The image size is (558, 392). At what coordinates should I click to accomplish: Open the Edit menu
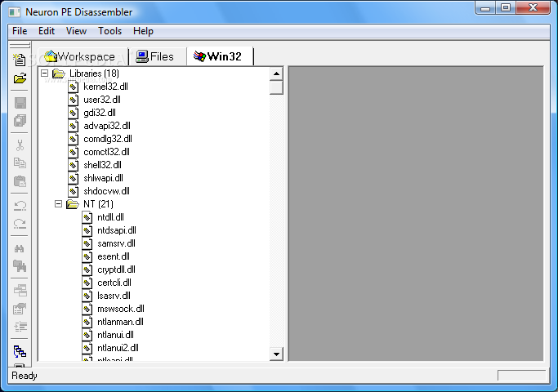point(47,31)
